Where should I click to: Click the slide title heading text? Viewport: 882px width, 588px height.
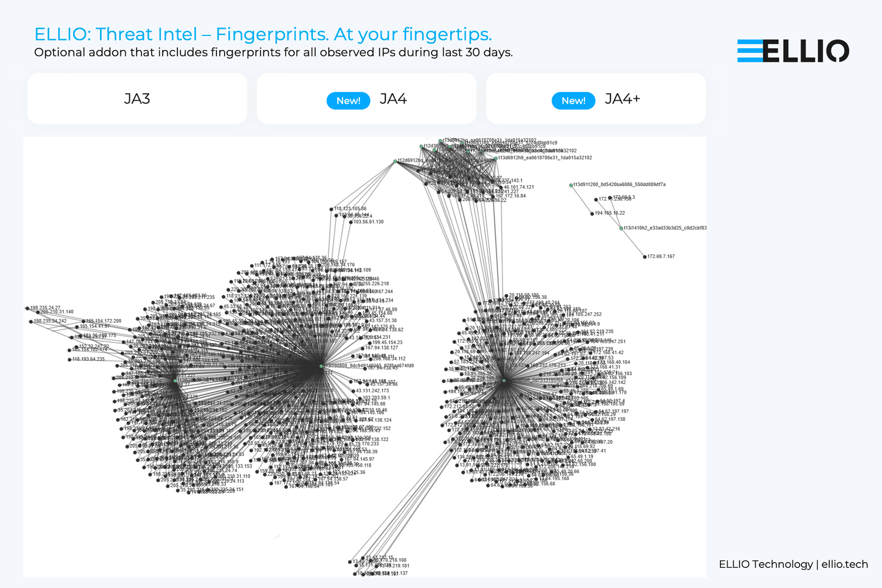tap(263, 34)
